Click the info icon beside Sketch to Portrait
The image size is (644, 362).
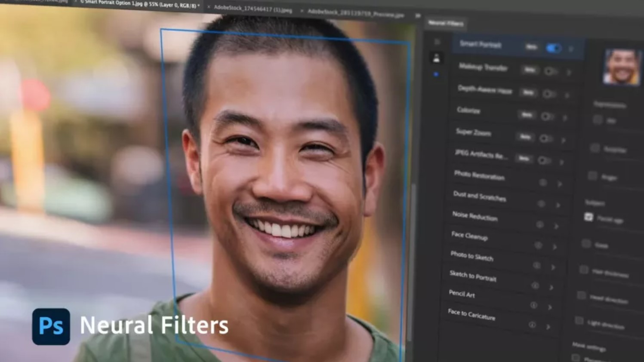point(535,285)
